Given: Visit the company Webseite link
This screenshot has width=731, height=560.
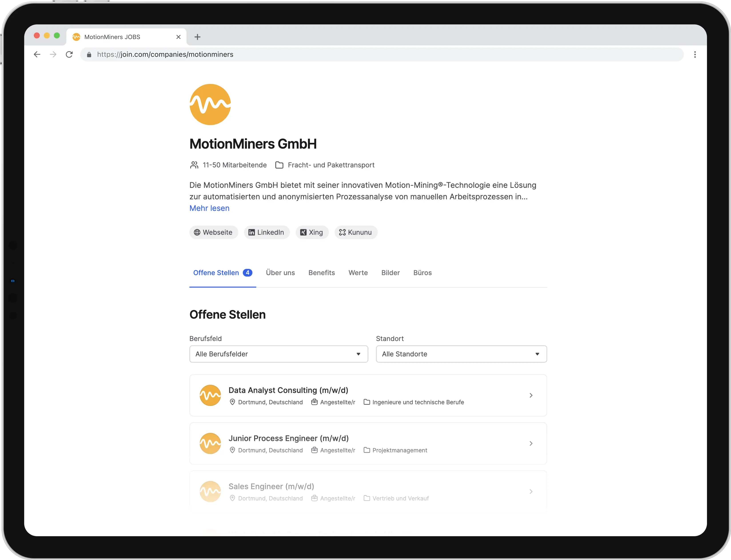Looking at the screenshot, I should click(213, 232).
